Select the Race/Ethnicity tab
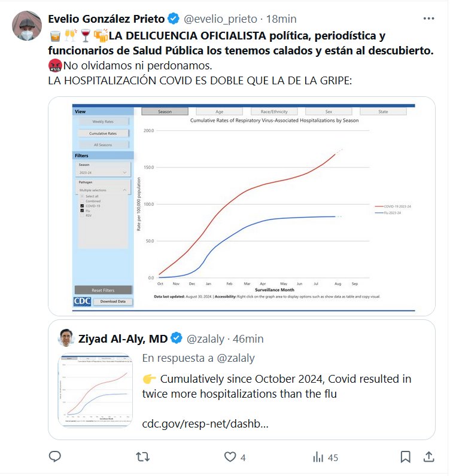Image resolution: width=450 pixels, height=476 pixels. (274, 112)
